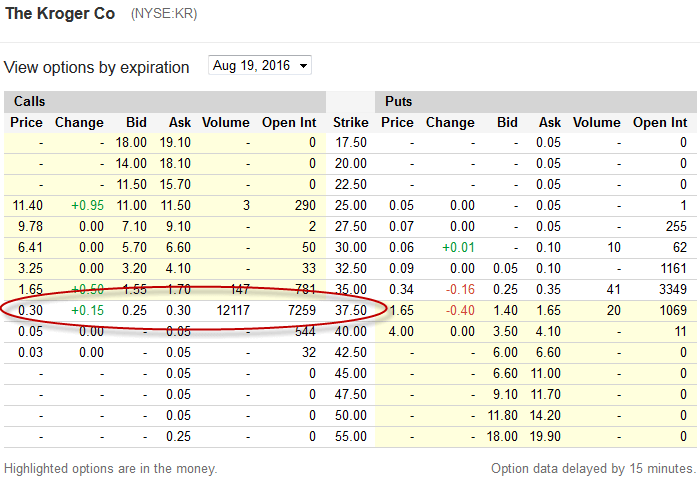Click the NYSE:KR ticker label

pos(164,14)
